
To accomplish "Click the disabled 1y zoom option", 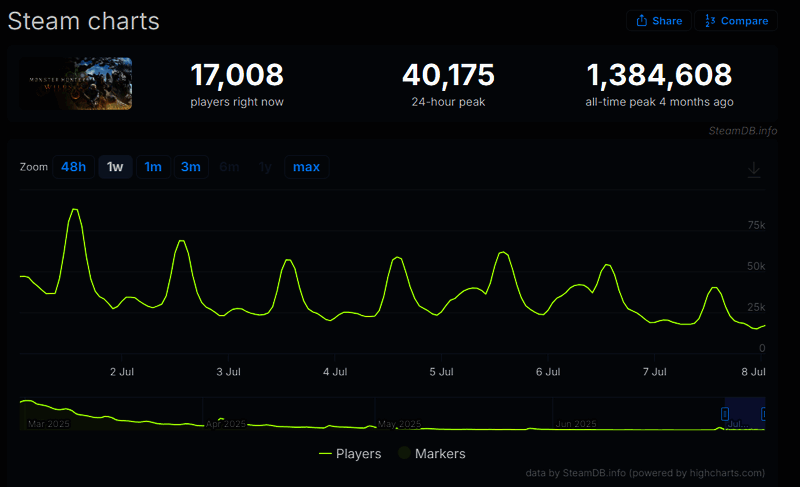I will coord(265,167).
